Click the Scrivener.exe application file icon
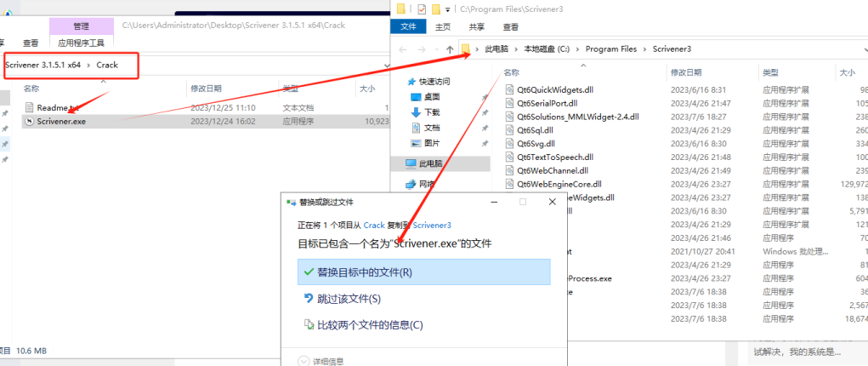868x366 pixels. coord(29,122)
